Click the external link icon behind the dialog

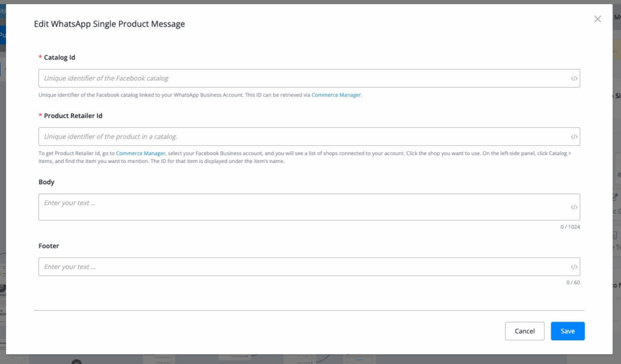tap(615, 197)
